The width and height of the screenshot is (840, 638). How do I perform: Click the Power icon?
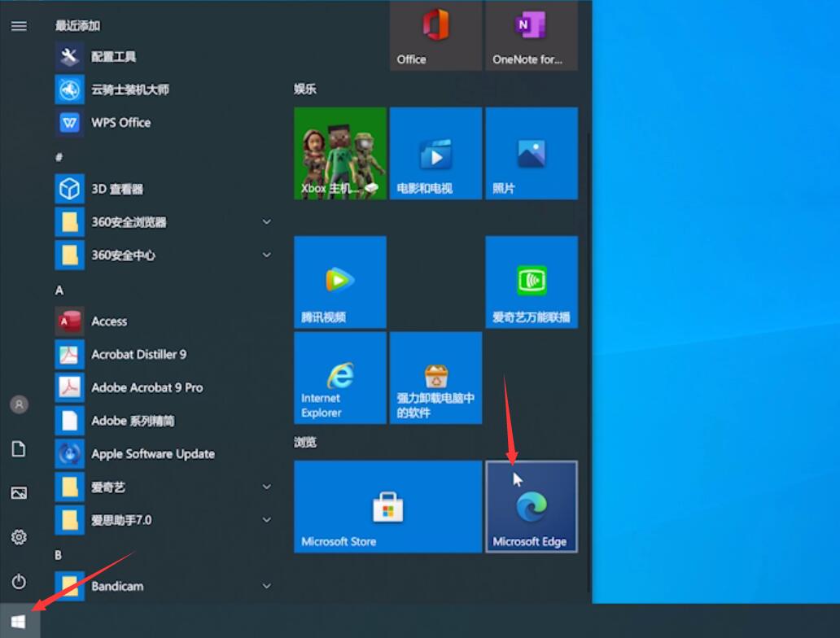19,581
